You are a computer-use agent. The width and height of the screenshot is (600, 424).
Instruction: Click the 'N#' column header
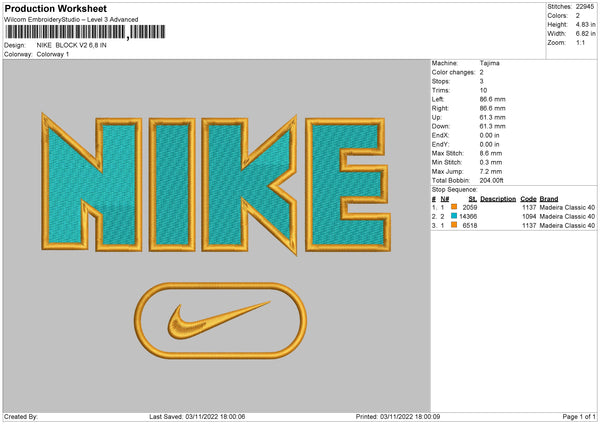445,199
